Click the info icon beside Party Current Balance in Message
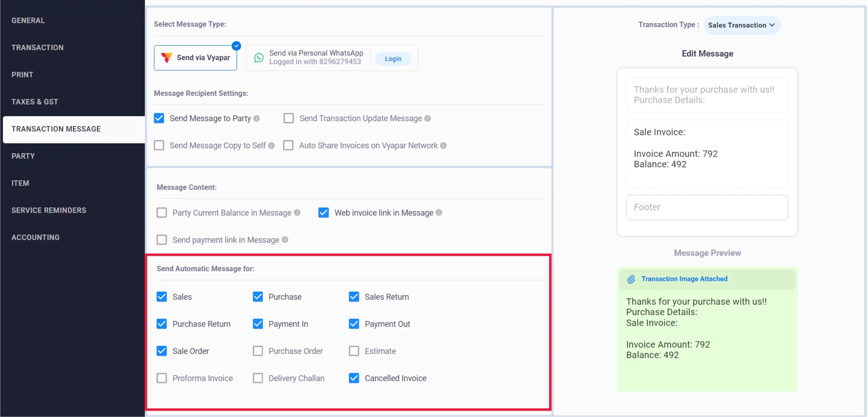Image resolution: width=868 pixels, height=417 pixels. tap(297, 213)
